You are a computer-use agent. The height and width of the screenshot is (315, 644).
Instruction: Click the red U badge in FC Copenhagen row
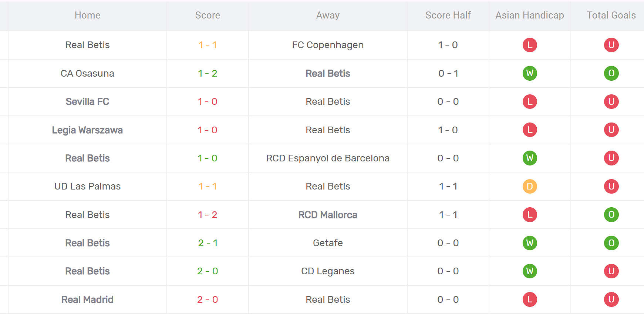(611, 45)
